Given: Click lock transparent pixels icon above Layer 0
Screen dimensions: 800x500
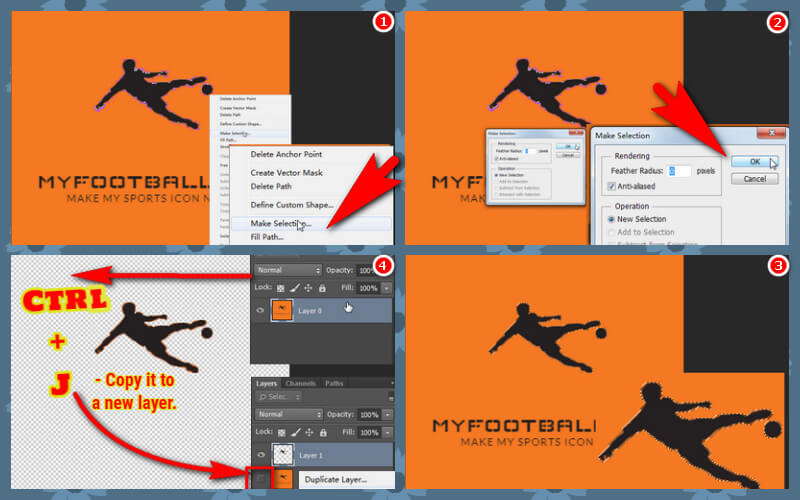Looking at the screenshot, I should (x=282, y=288).
